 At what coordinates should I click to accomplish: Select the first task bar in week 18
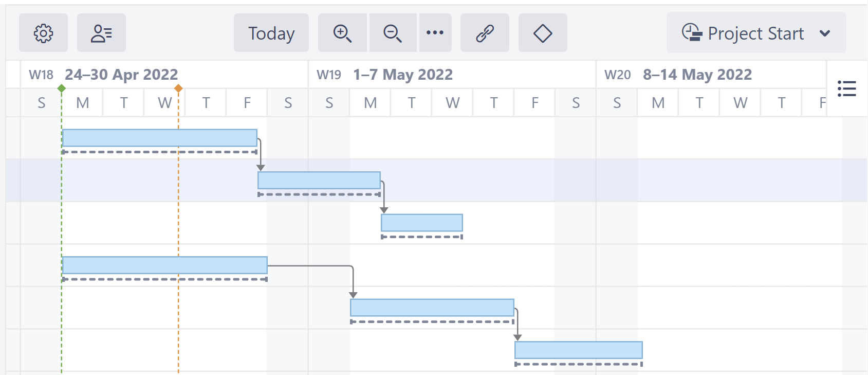[x=159, y=136]
